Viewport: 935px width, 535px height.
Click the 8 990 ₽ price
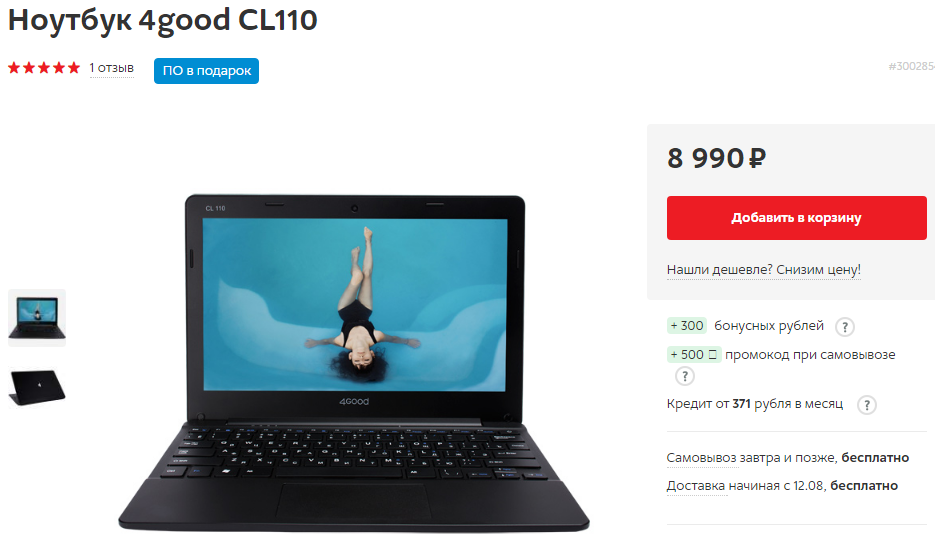(716, 158)
